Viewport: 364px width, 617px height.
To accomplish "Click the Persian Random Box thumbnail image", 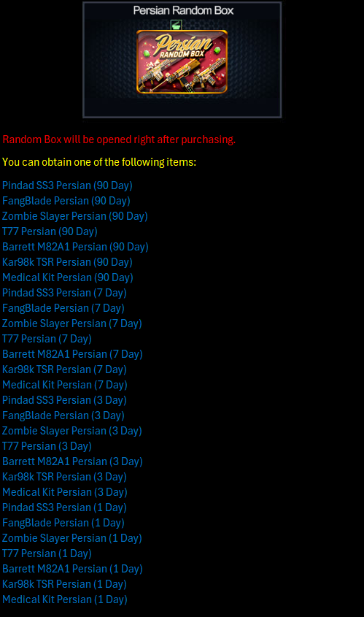I will tap(182, 62).
